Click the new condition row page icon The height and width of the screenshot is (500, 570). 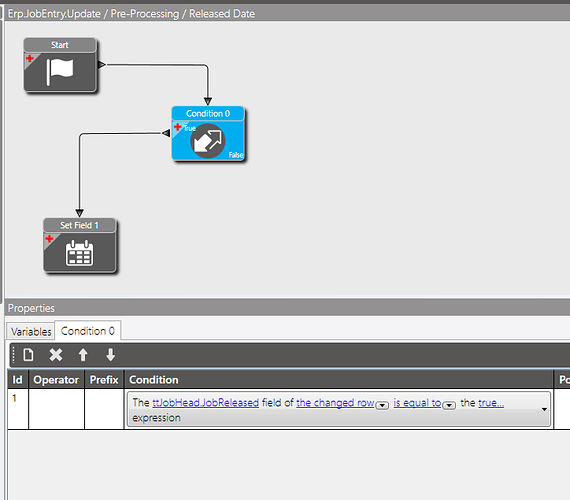[x=28, y=355]
